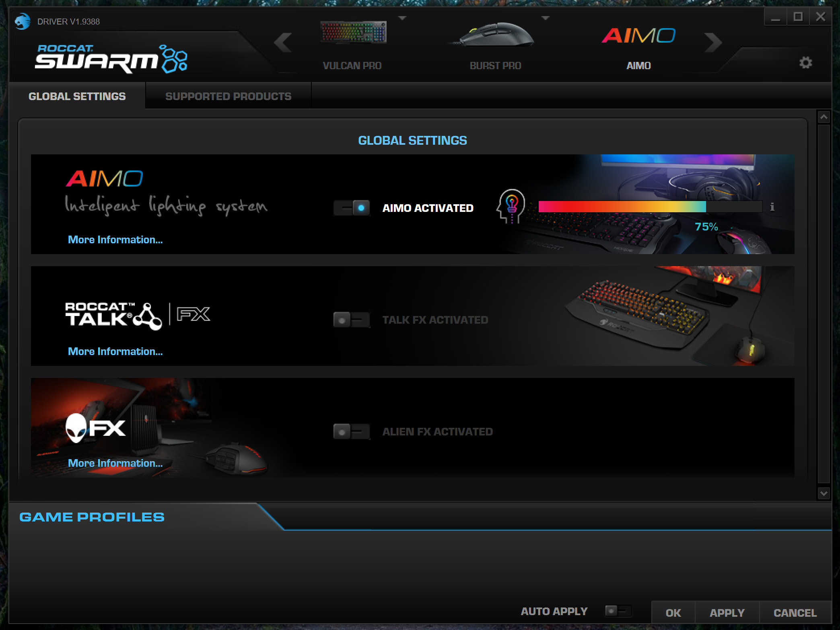
Task: Minimize the Swarm window
Action: pos(776,17)
